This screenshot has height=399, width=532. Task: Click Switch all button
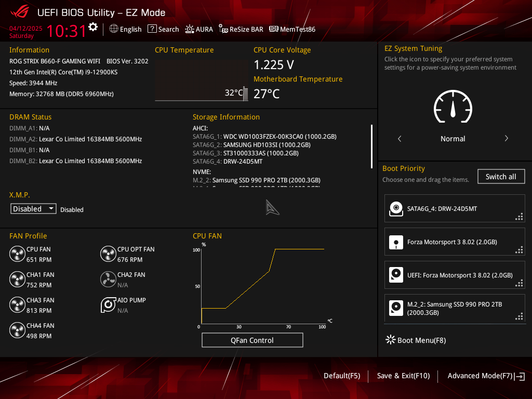click(501, 177)
